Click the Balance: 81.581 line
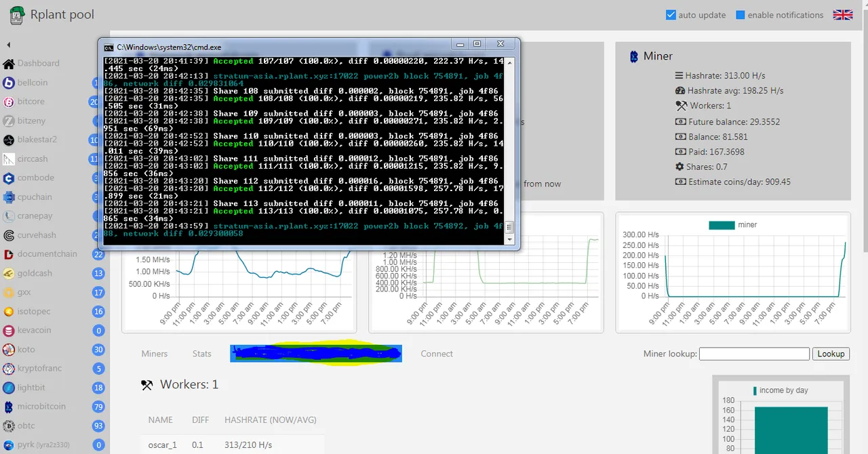Screen dimensions: 868x454 (712, 137)
